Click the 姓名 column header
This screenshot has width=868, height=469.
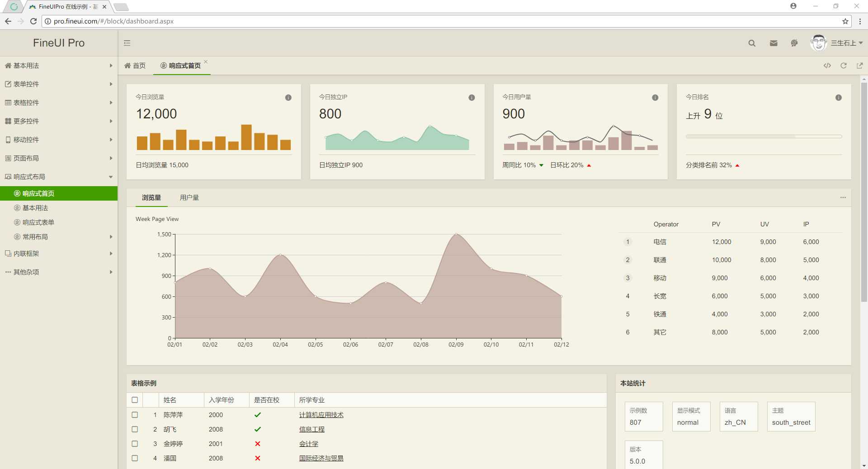click(x=181, y=400)
